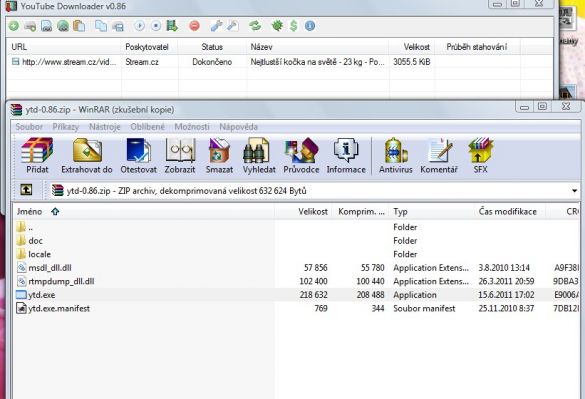Click the film strip convert icon in YouTube Downloader
This screenshot has width=585, height=399.
pos(172,26)
